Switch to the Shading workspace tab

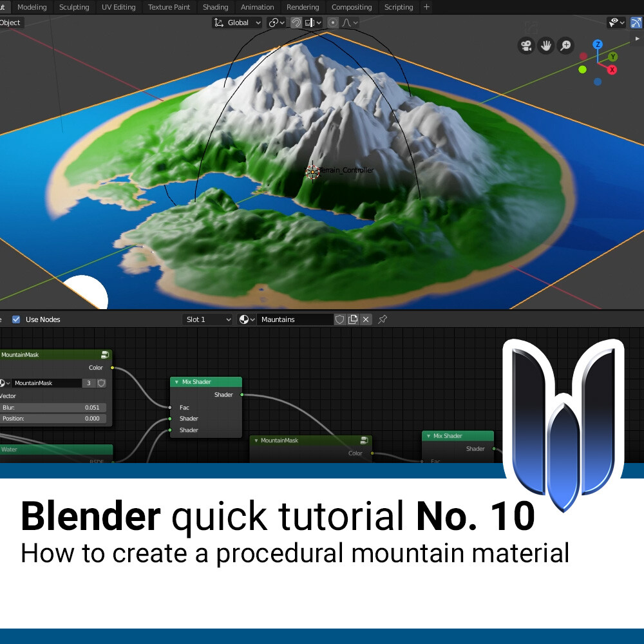[216, 7]
